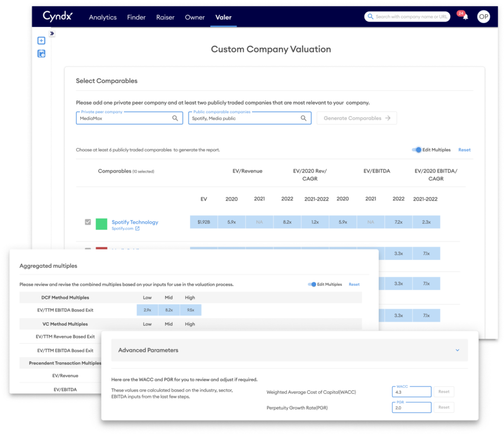Click the Advanced Parameters header
Image resolution: width=504 pixels, height=435 pixels.
[x=289, y=350]
